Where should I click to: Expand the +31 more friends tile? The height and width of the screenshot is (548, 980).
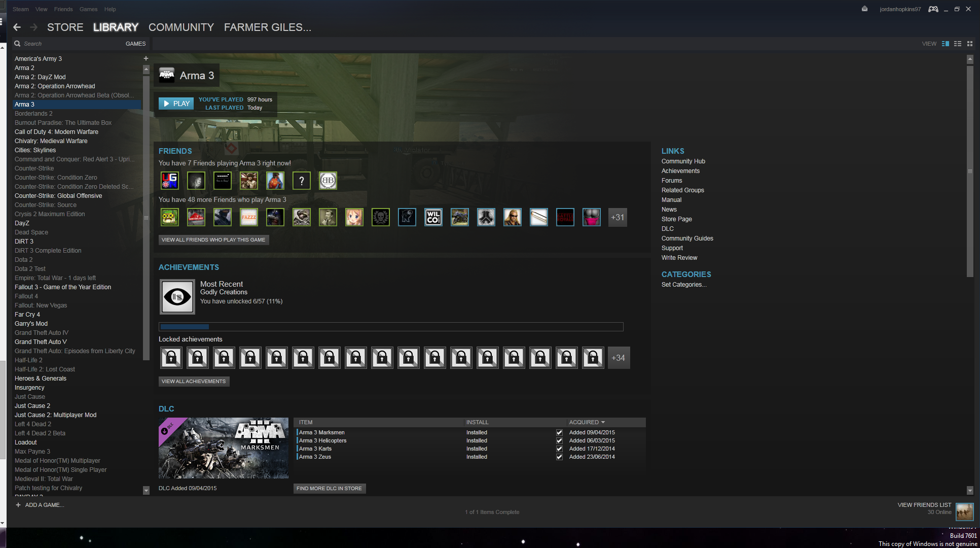[618, 218]
